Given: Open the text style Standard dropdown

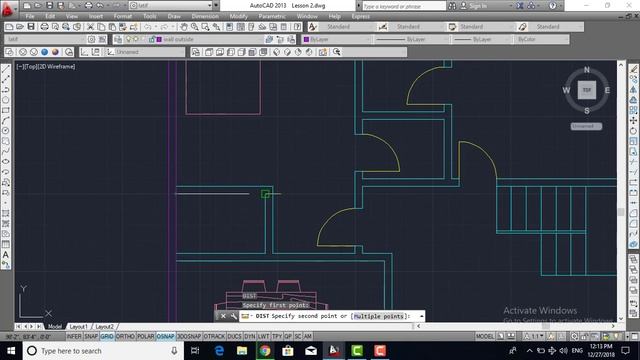Looking at the screenshot, I should point(347,27).
